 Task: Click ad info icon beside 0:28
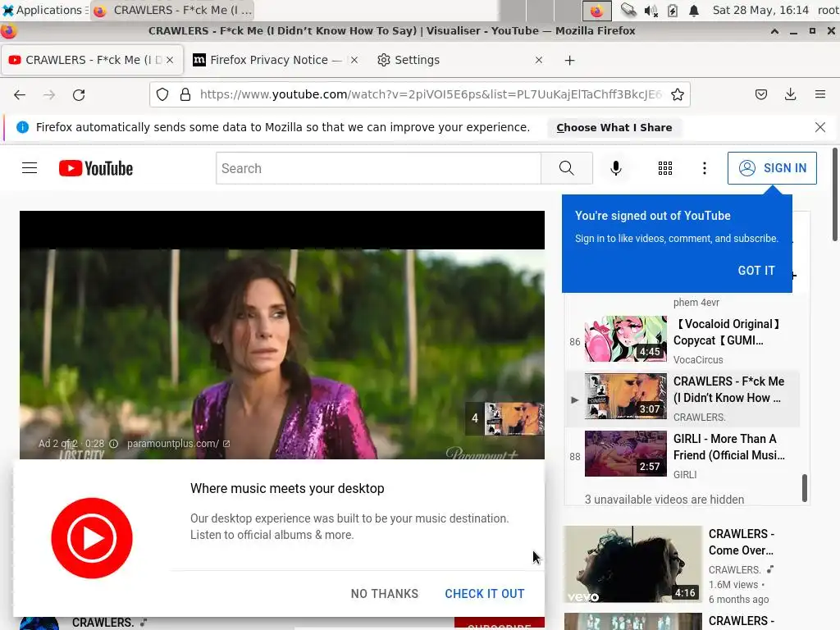113,444
